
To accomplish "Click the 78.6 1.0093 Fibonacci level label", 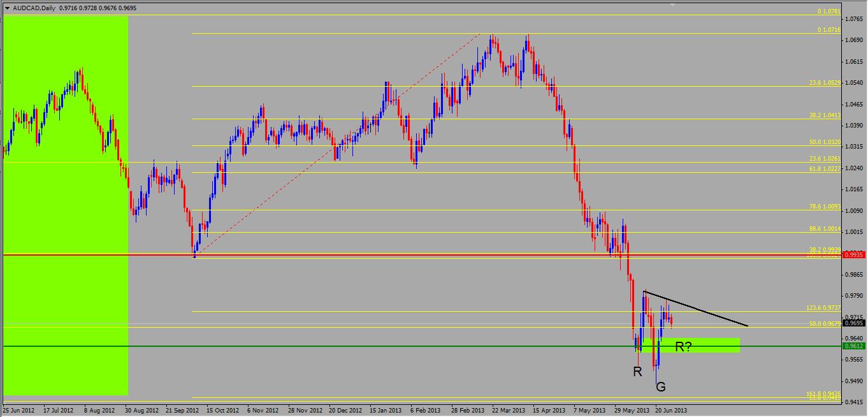I will click(x=824, y=207).
